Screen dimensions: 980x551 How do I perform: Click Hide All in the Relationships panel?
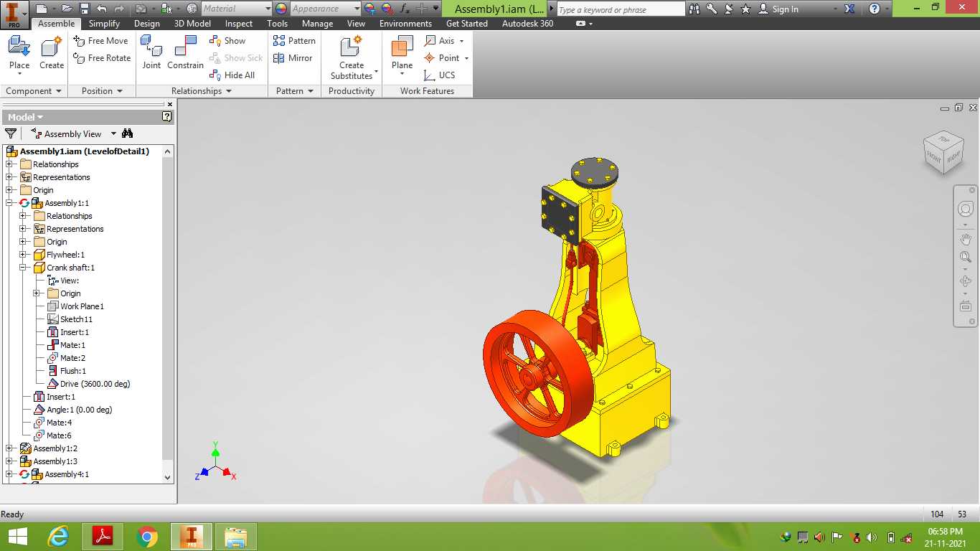232,75
